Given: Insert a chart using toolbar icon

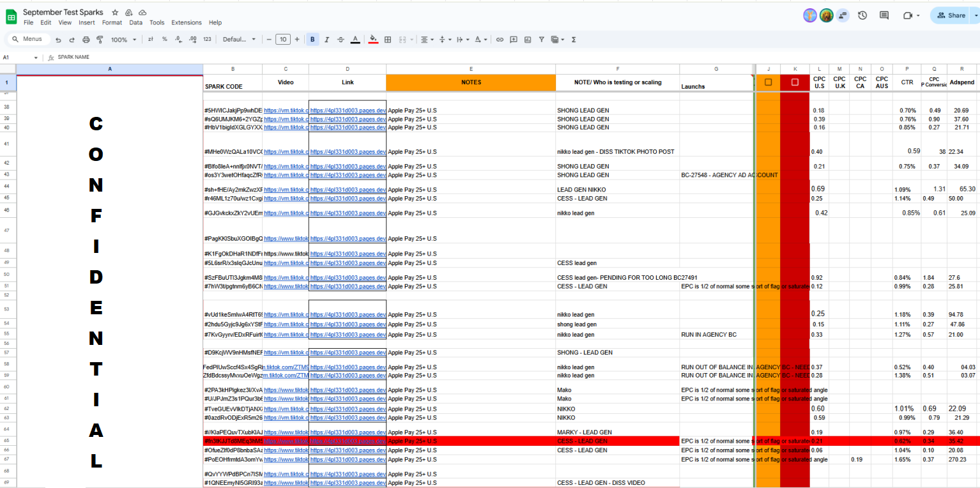Looking at the screenshot, I should [x=528, y=40].
